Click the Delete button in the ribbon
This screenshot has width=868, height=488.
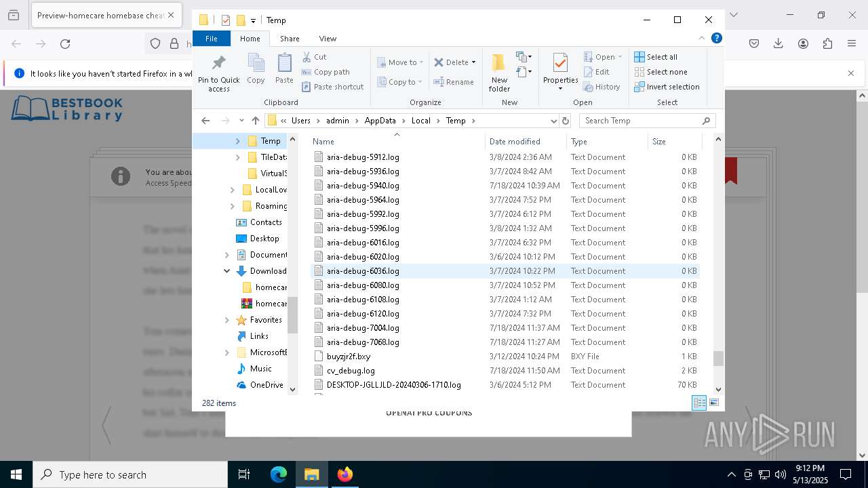click(x=454, y=62)
